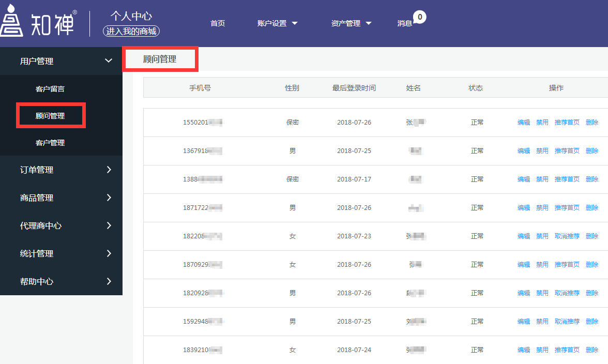
Task: Click the 状态 column header
Action: point(476,88)
